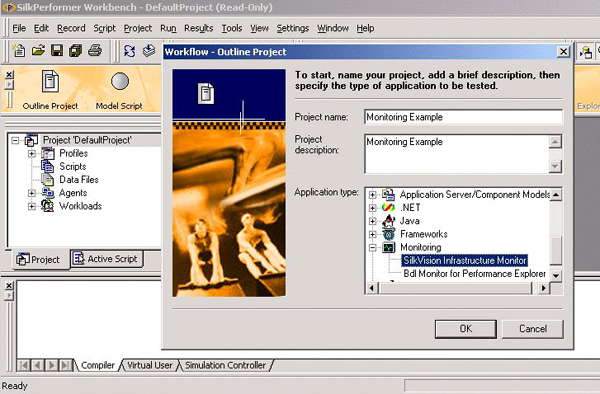This screenshot has height=394, width=600.
Task: Click application type horizontal scroll-left arrow
Action: (x=372, y=288)
